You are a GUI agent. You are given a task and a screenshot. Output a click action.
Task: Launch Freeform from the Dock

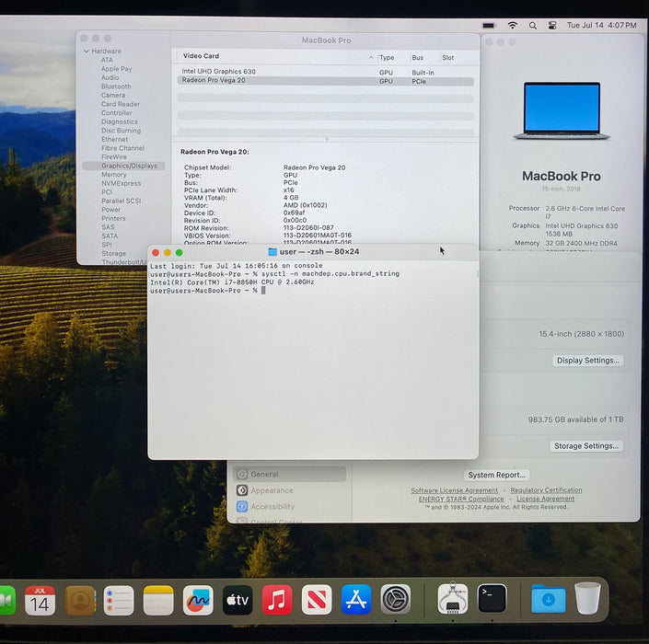coord(198,600)
